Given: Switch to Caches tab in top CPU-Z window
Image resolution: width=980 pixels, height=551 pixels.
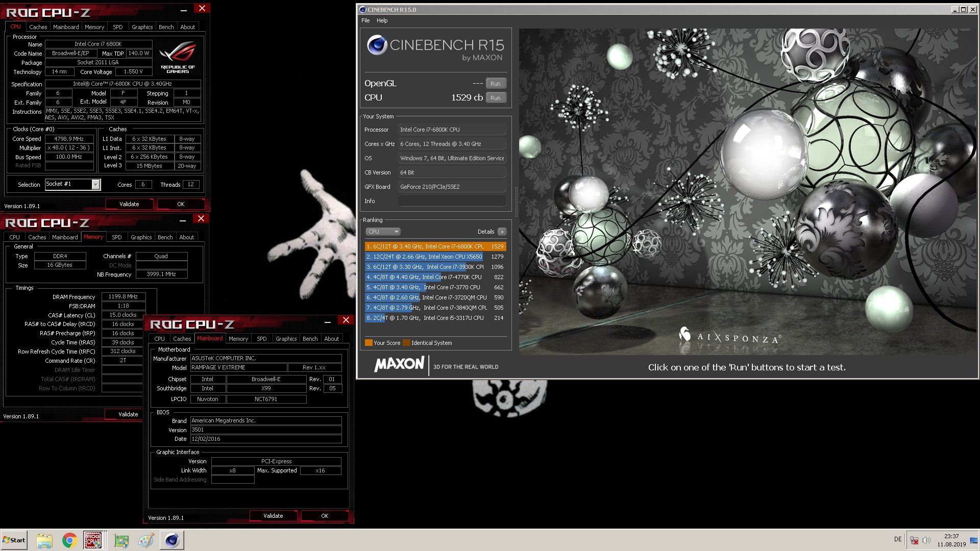Looking at the screenshot, I should pyautogui.click(x=38, y=27).
